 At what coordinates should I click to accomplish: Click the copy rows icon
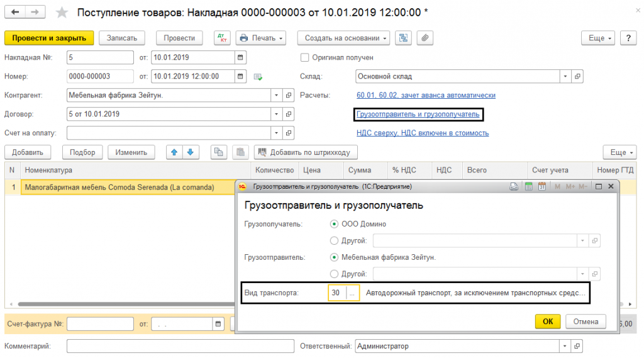[218, 152]
